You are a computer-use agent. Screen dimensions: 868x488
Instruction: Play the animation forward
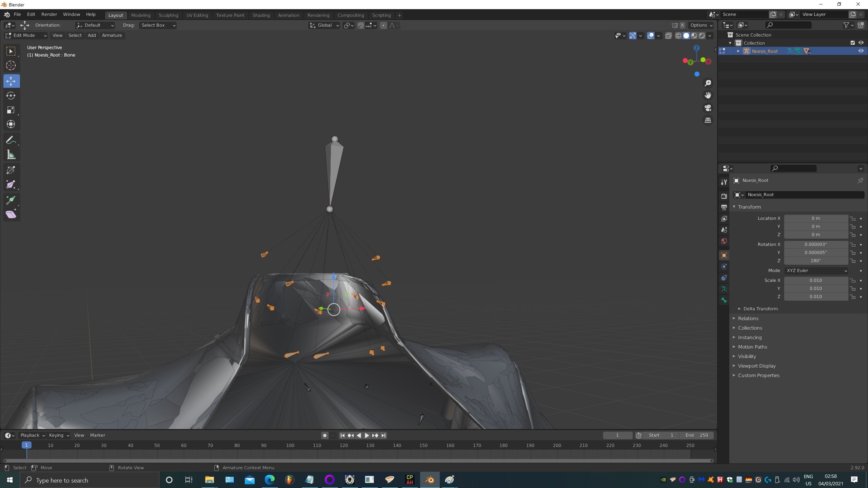coord(367,435)
